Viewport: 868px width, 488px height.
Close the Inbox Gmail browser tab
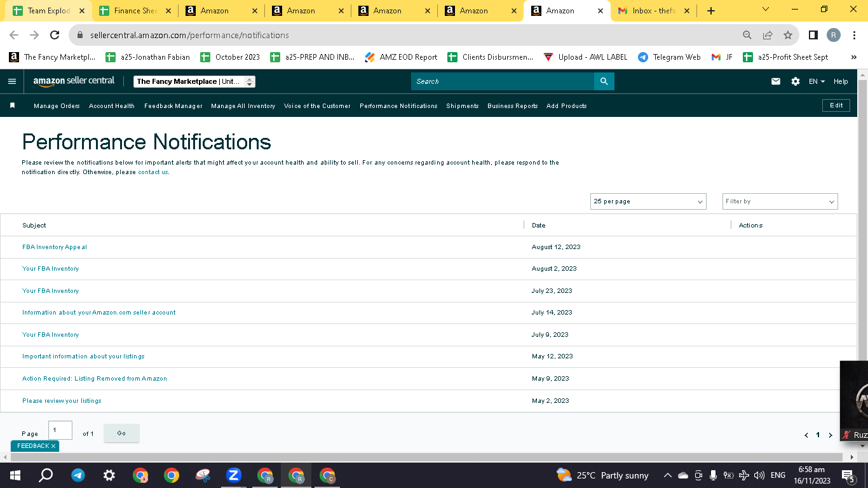[687, 11]
